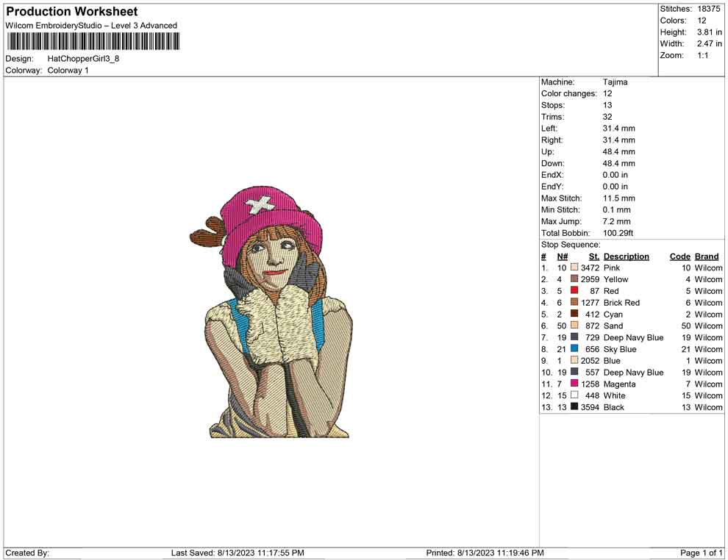The height and width of the screenshot is (560, 728).
Task: Click the 'Deep Navy Blue' description in row 10
Action: click(633, 372)
